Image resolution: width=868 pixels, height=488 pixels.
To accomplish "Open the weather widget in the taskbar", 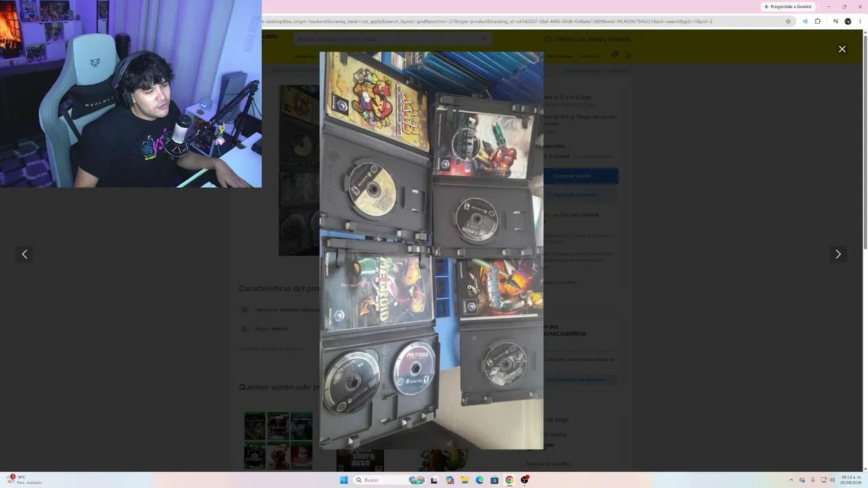I will click(x=25, y=480).
